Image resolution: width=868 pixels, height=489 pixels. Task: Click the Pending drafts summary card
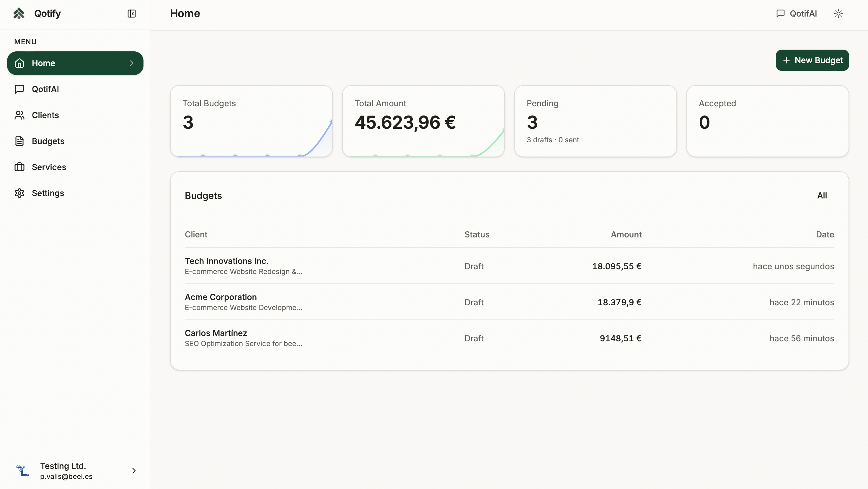click(x=595, y=121)
